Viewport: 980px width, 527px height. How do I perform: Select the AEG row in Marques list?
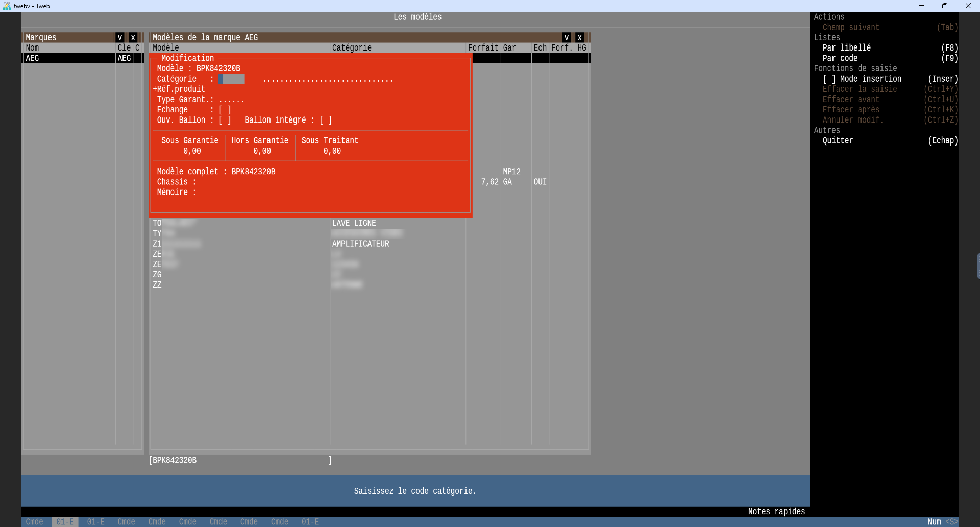pos(69,58)
